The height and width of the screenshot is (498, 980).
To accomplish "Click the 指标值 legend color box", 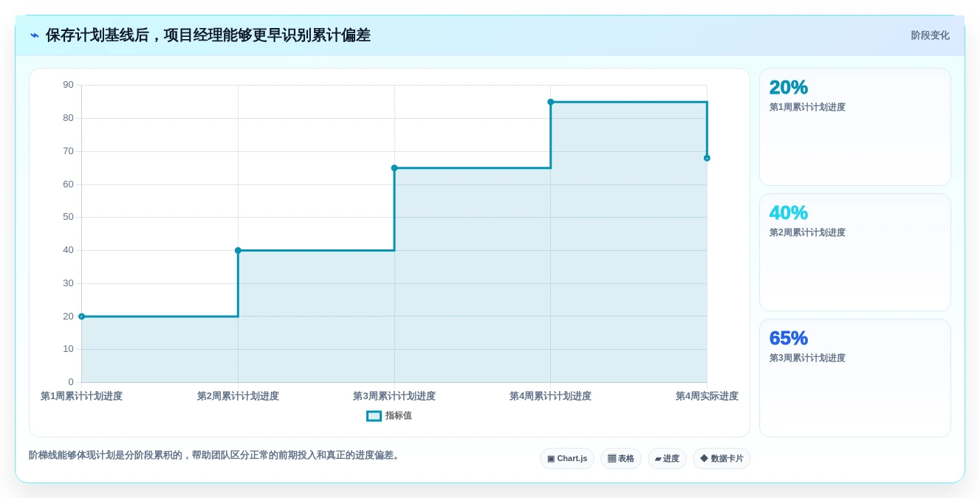I will (x=374, y=415).
